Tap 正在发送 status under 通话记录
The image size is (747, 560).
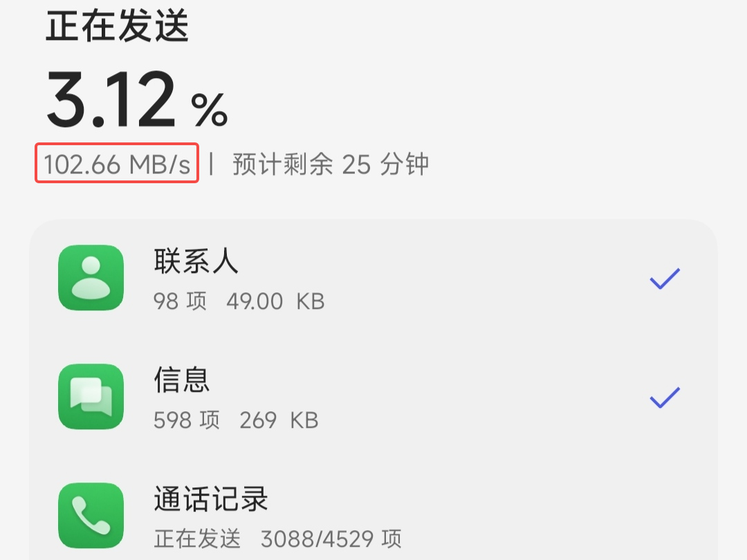click(197, 539)
